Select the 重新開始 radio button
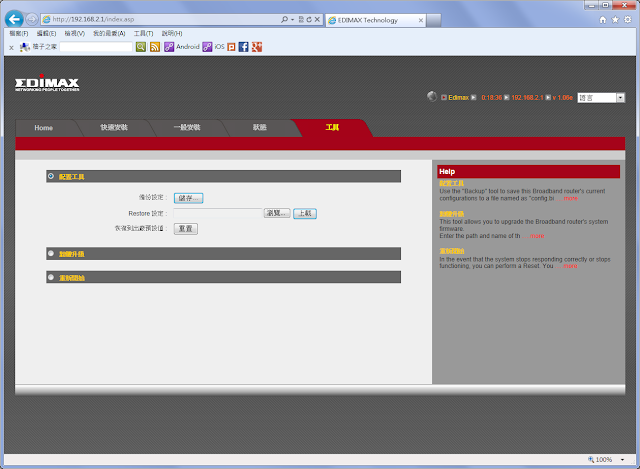640x469 pixels. (x=51, y=277)
